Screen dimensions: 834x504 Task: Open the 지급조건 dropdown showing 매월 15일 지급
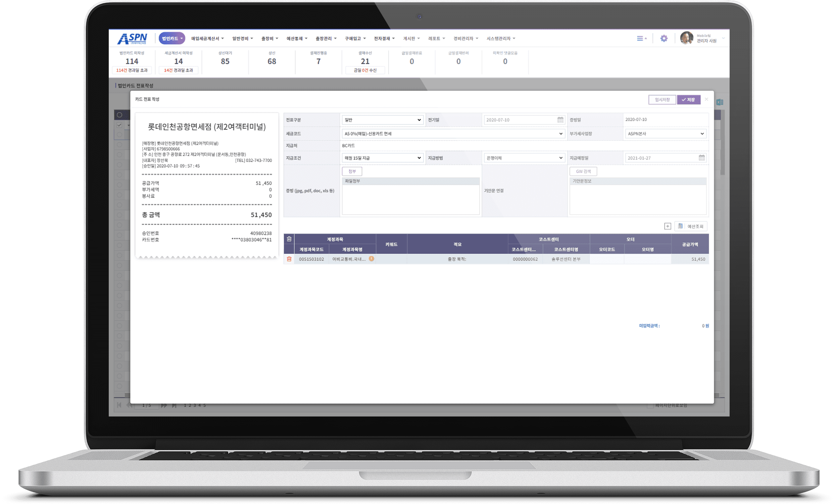383,158
